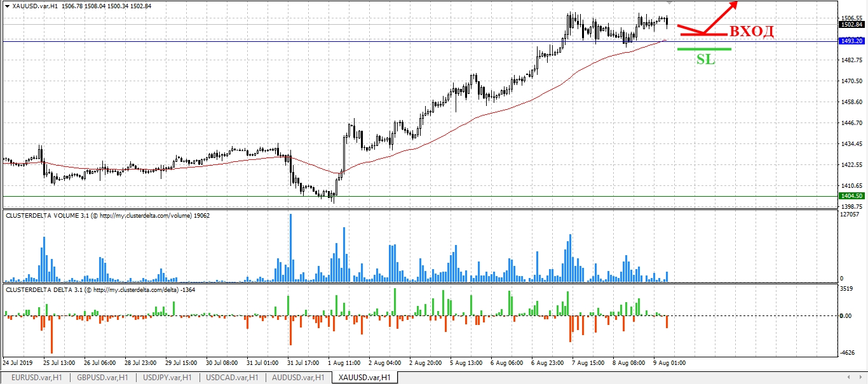Open the USDJPY.var,H1 chart tab
Viewport: 868px width, 384px height.
[168, 378]
